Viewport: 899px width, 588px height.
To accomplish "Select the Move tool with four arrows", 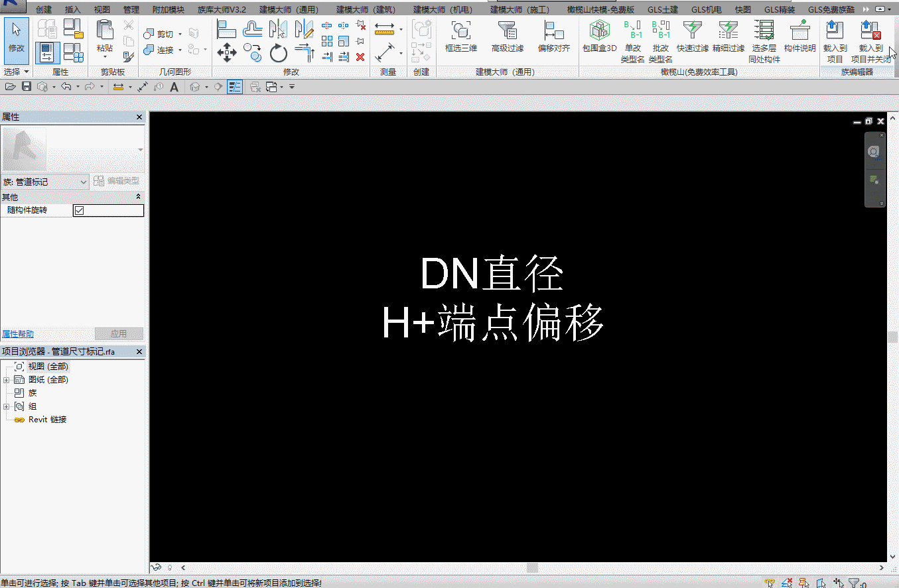I will [x=227, y=52].
